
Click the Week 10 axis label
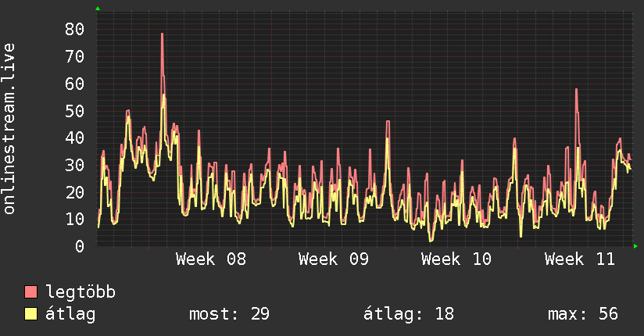point(456,259)
